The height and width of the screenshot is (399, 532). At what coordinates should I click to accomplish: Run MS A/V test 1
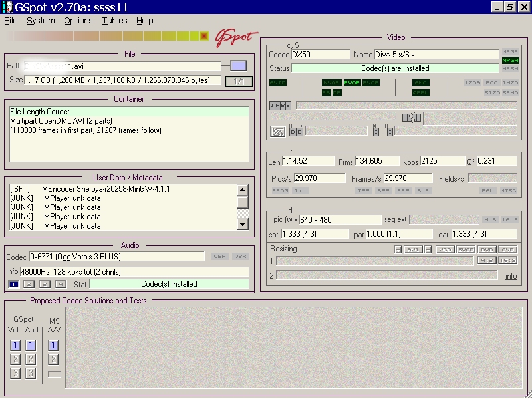[53, 345]
